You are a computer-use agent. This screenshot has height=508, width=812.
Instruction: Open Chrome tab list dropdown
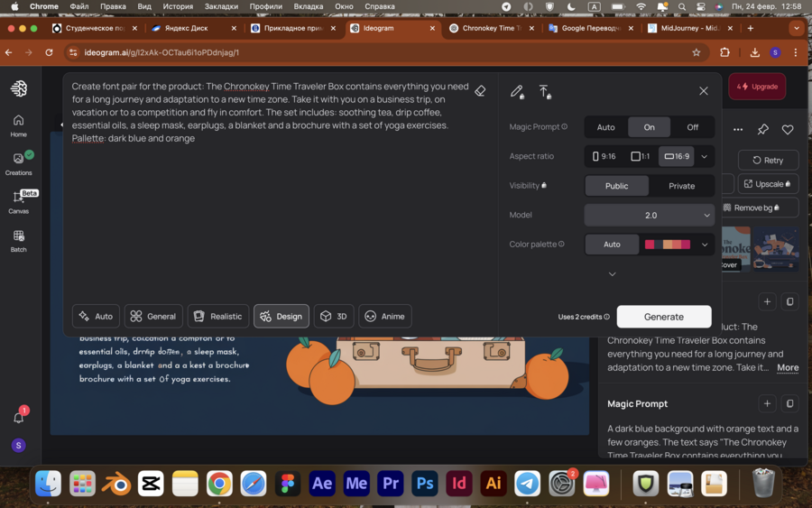pos(797,28)
